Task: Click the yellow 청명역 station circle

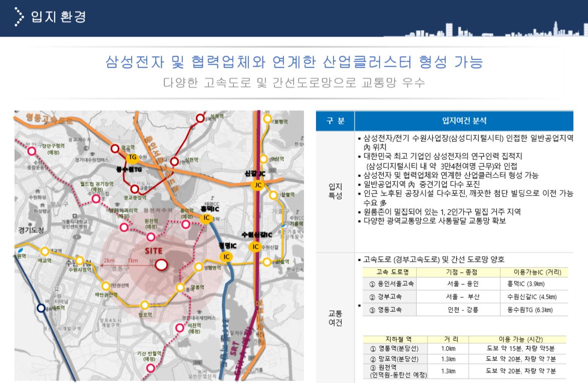Action: [x=199, y=267]
